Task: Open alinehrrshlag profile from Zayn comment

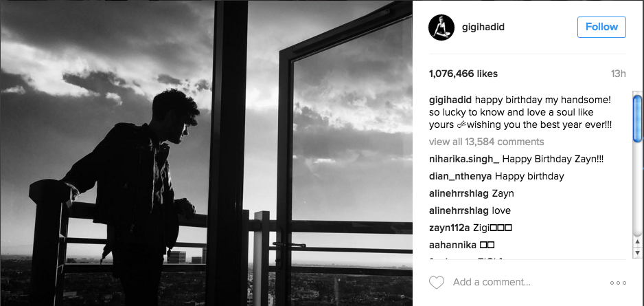Action: coord(459,193)
